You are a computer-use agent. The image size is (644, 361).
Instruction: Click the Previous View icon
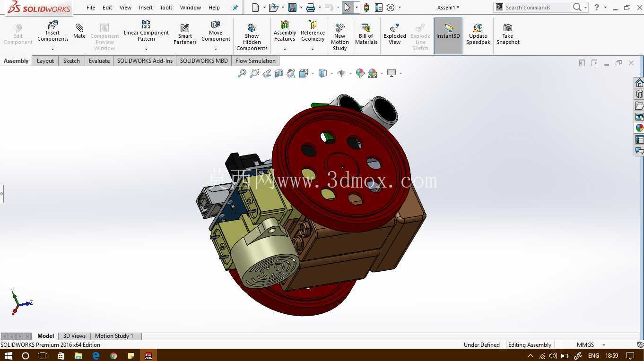[x=267, y=73]
